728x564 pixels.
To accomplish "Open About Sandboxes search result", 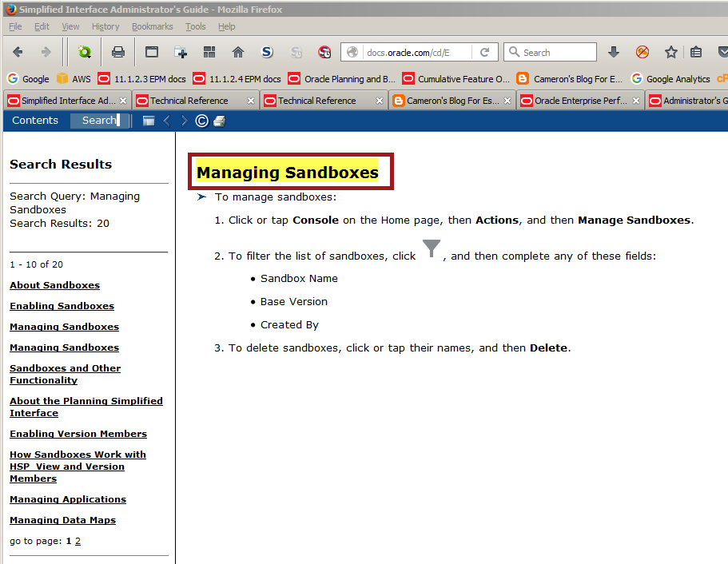I will pos(55,285).
